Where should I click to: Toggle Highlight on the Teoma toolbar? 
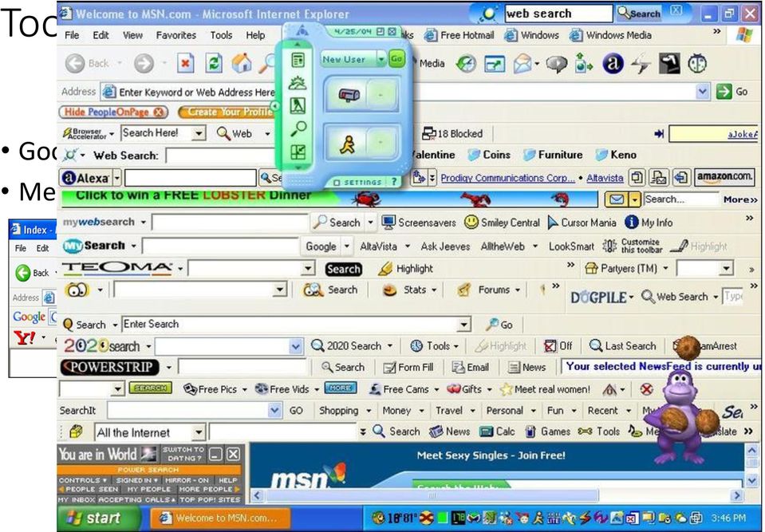tap(405, 269)
